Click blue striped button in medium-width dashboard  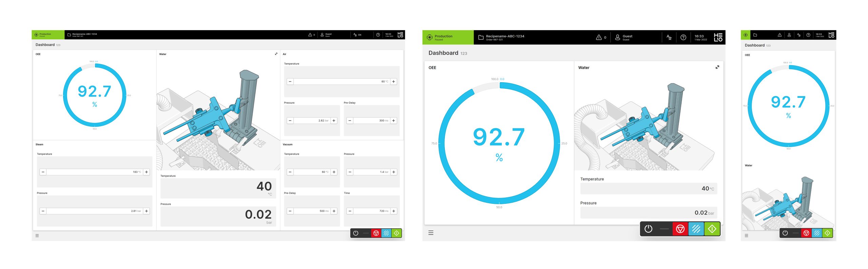696,229
